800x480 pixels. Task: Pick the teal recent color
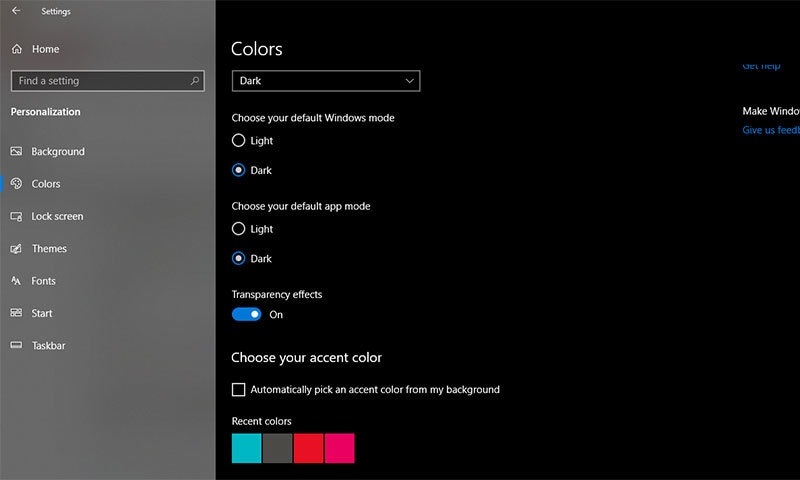pos(246,448)
